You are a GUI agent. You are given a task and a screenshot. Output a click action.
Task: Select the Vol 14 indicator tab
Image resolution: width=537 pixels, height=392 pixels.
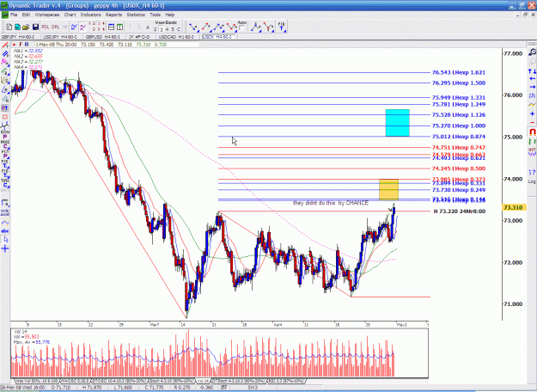(x=203, y=381)
